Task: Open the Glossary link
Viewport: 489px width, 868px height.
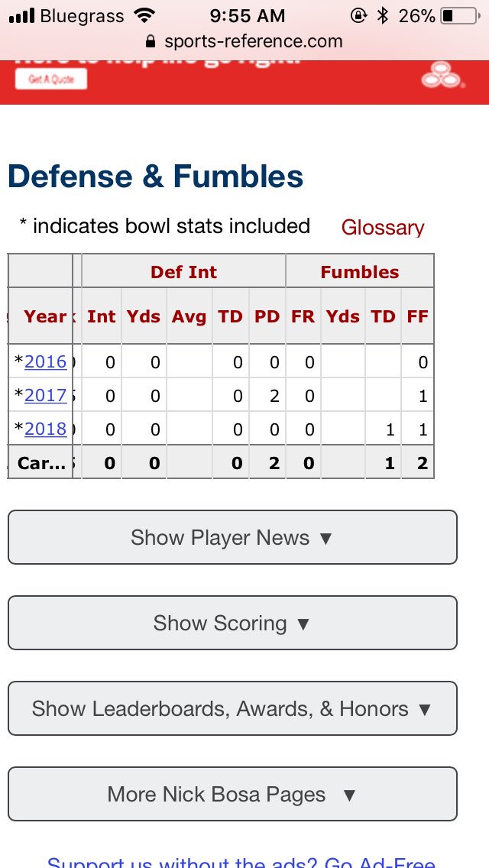Action: pos(383,228)
